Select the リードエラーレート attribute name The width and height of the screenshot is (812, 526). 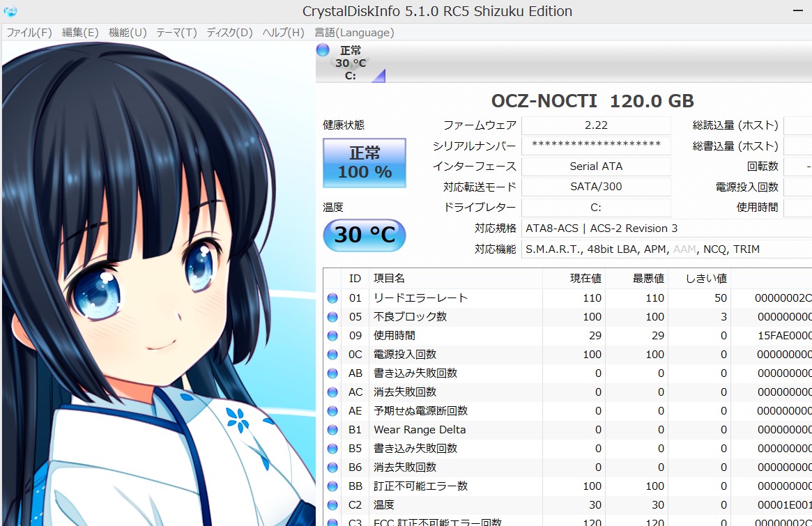420,298
